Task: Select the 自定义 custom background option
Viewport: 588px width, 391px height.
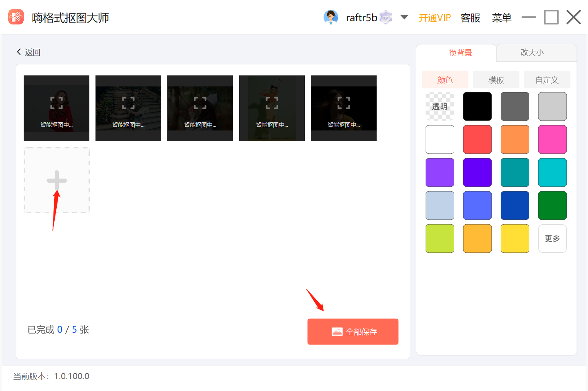Action: pos(547,80)
